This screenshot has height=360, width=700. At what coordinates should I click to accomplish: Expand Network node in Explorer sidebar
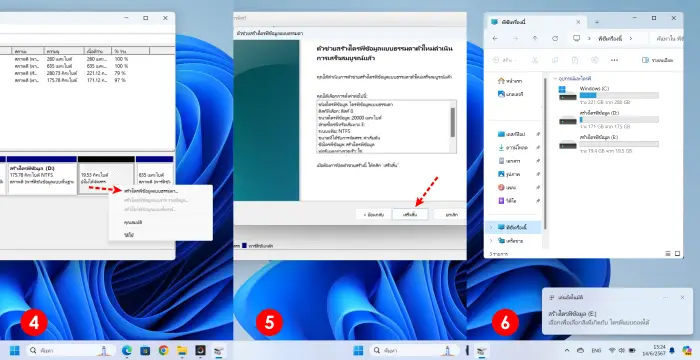491,241
